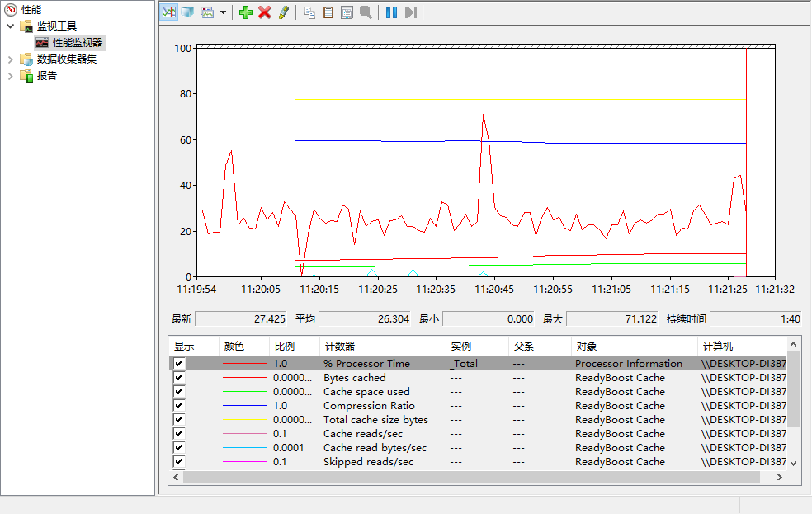Click 实例 column header
The image size is (812, 514).
[477, 346]
